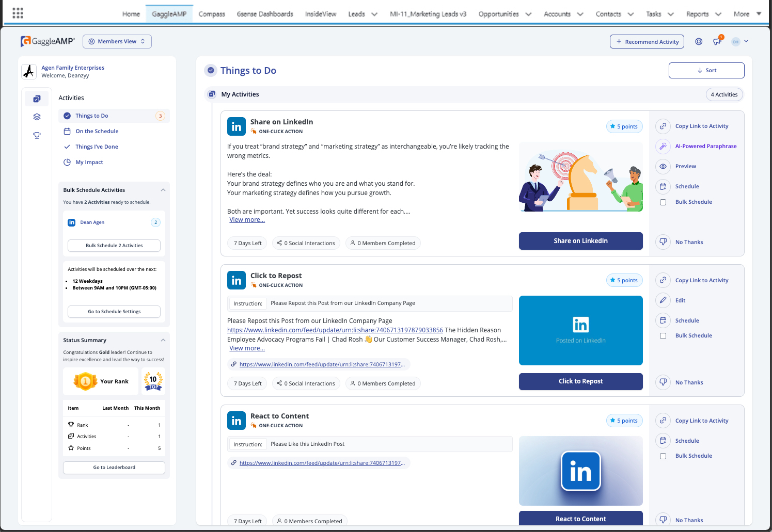Open the Opportunities tab dropdown arrow
This screenshot has height=532, width=772.
(x=528, y=14)
